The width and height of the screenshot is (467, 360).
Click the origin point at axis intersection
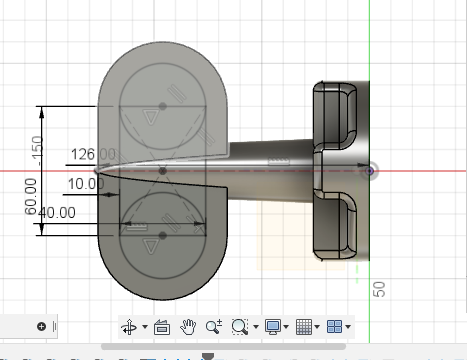coord(370,171)
